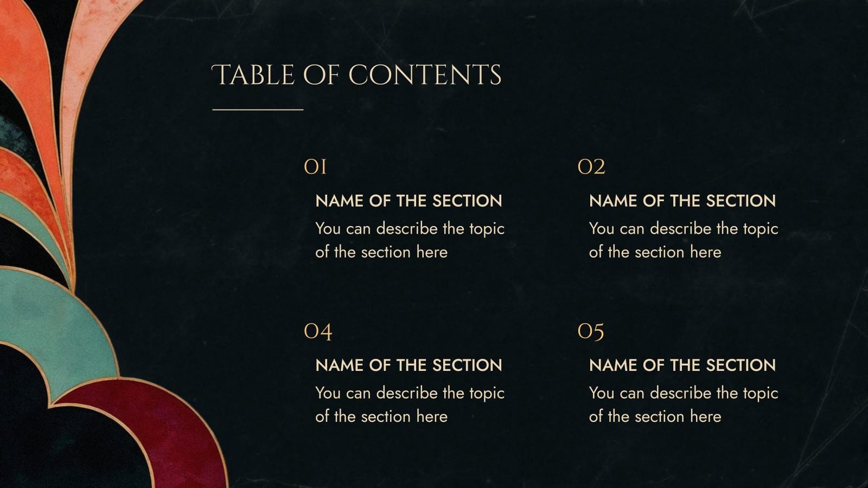Image resolution: width=868 pixels, height=488 pixels.
Task: Click the section number 04
Action: point(317,331)
